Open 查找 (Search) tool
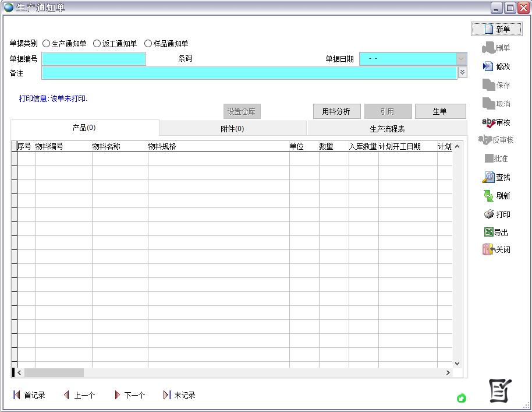Image resolution: width=532 pixels, height=412 pixels. click(488, 177)
